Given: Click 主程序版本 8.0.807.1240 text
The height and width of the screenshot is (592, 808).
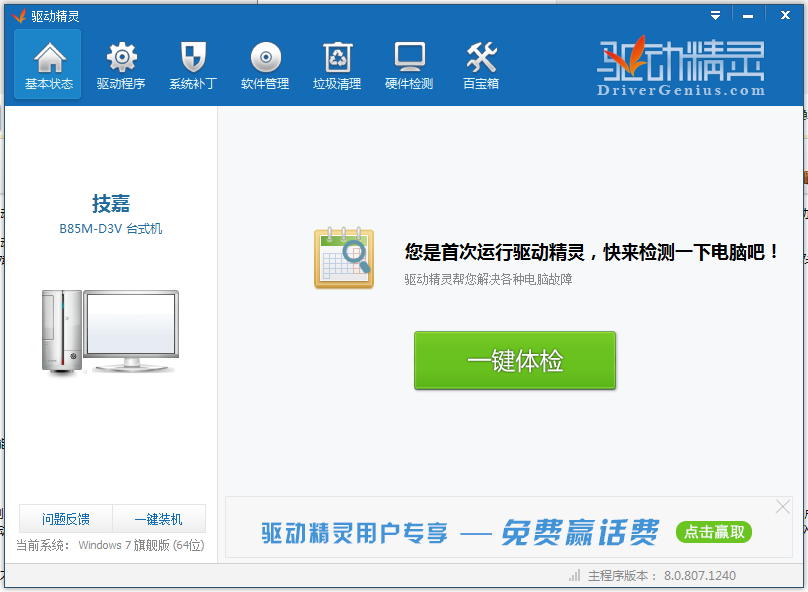Looking at the screenshot, I should [x=662, y=576].
